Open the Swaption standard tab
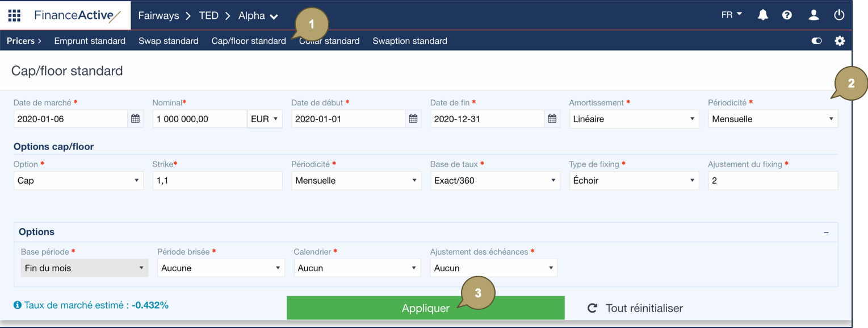This screenshot has width=868, height=328. tap(409, 41)
